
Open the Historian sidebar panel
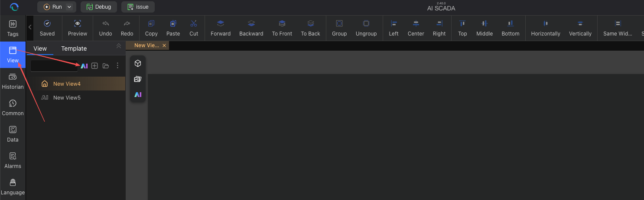coord(13,81)
